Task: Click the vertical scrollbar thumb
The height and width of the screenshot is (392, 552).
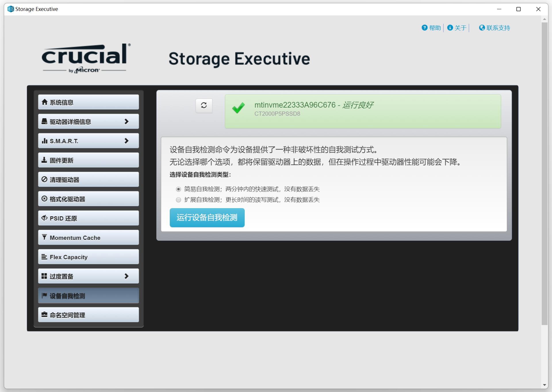Action: (544, 173)
